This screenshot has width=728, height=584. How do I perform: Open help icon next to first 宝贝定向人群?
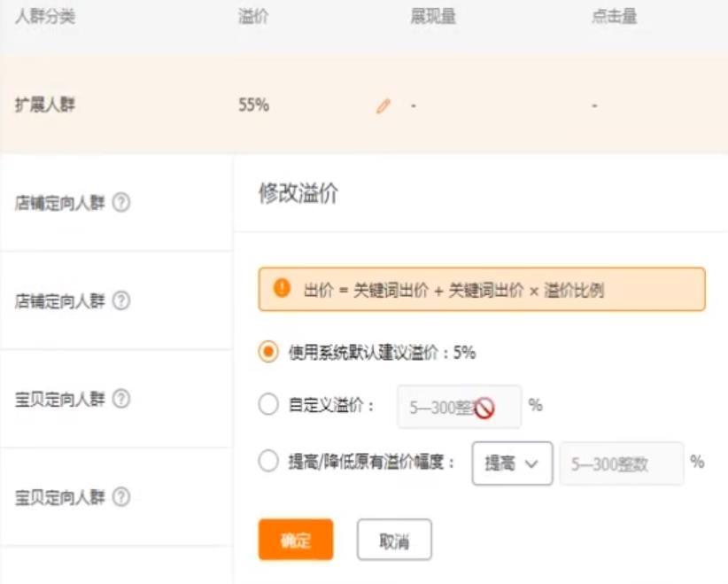pos(122,399)
